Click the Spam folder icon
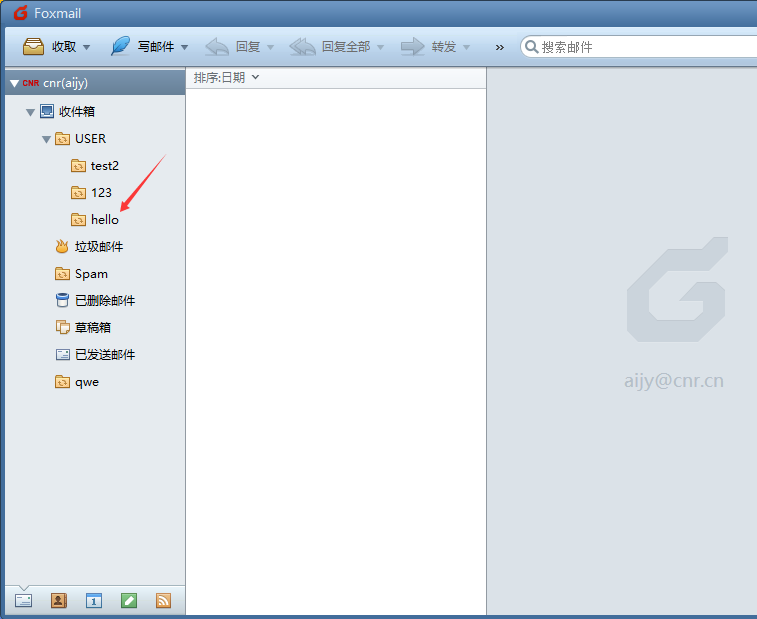The image size is (757, 619). pyautogui.click(x=62, y=274)
